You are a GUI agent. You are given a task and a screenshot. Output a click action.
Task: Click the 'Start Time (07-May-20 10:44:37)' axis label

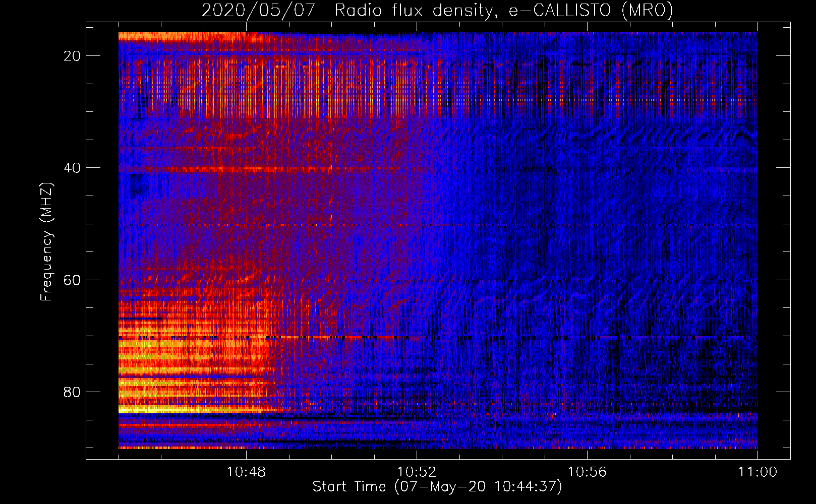437,487
